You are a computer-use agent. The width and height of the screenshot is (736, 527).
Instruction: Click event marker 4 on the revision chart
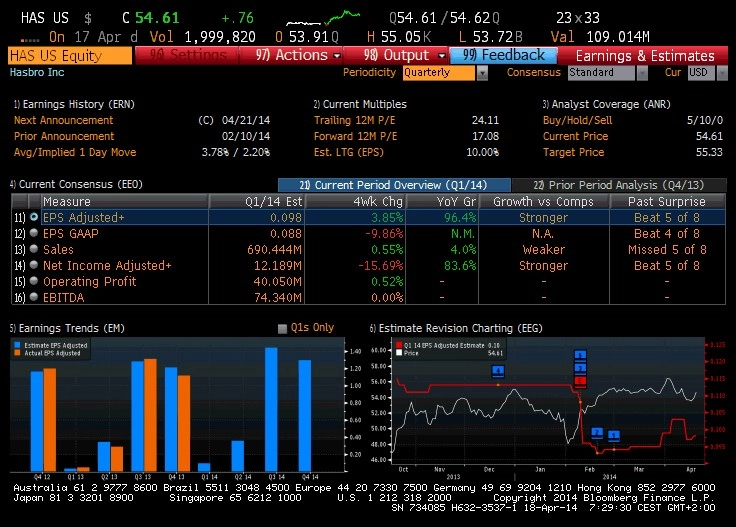pyautogui.click(x=498, y=371)
